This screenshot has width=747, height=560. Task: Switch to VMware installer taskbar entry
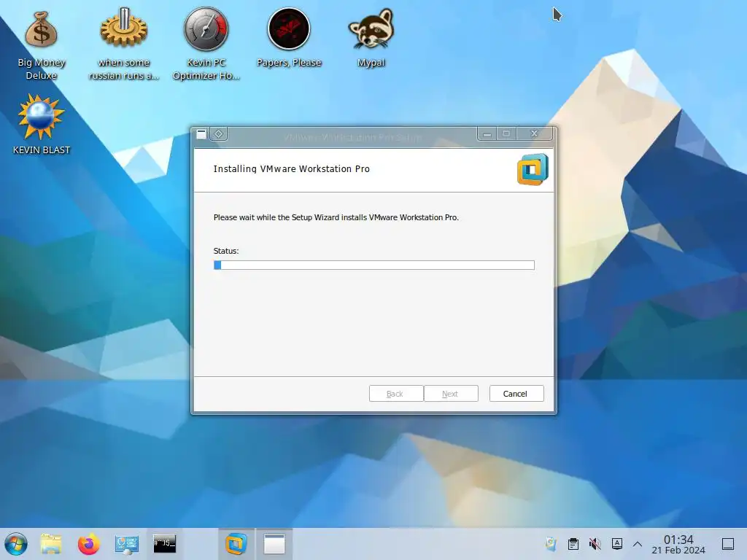[236, 544]
